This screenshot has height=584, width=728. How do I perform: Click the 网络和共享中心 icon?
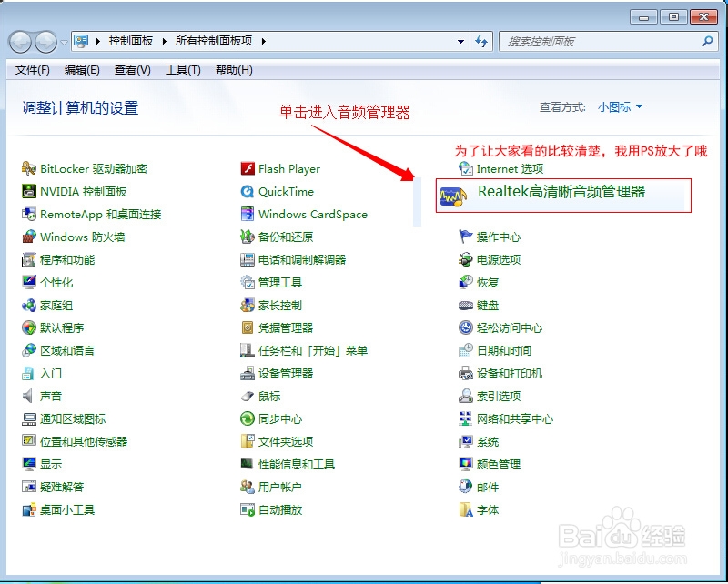coord(466,418)
